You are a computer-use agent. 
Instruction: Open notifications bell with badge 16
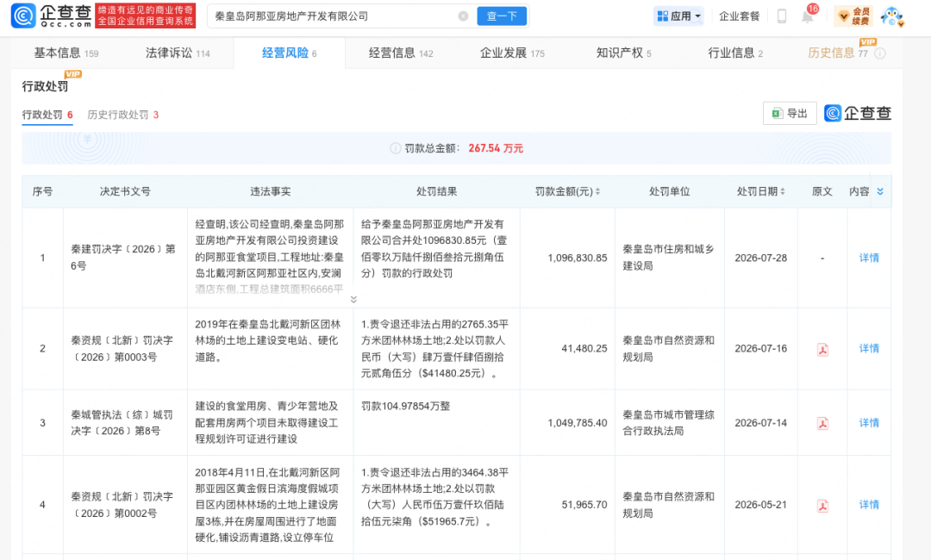pyautogui.click(x=808, y=16)
